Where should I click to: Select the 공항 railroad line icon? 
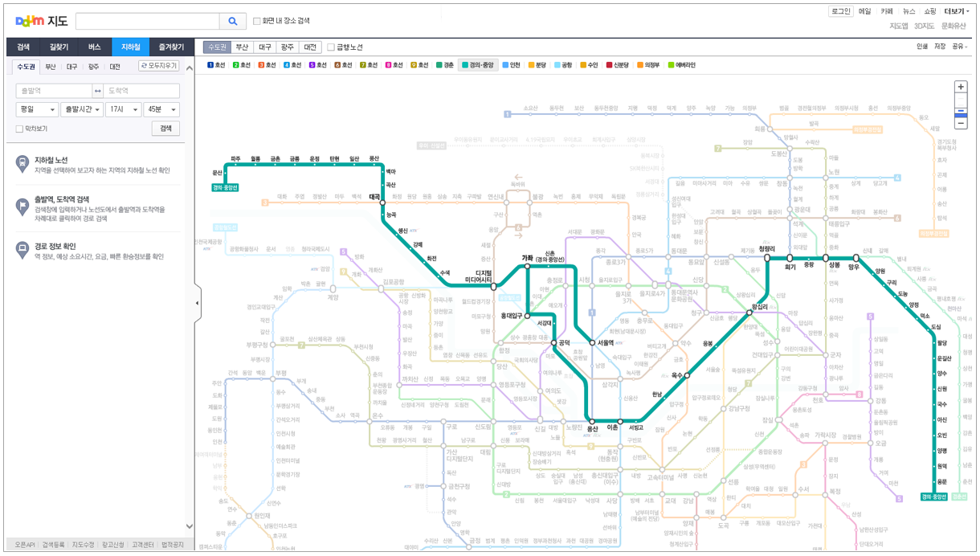point(563,65)
